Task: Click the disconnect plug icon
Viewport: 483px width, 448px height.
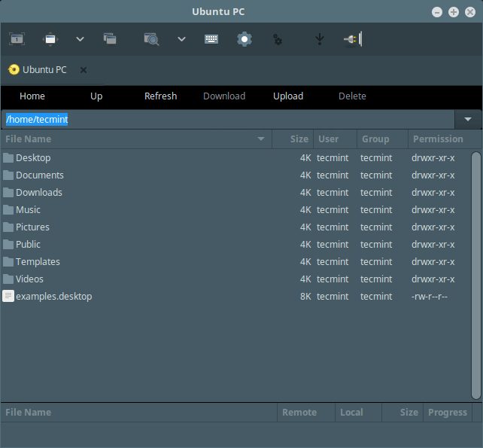Action: pos(352,39)
